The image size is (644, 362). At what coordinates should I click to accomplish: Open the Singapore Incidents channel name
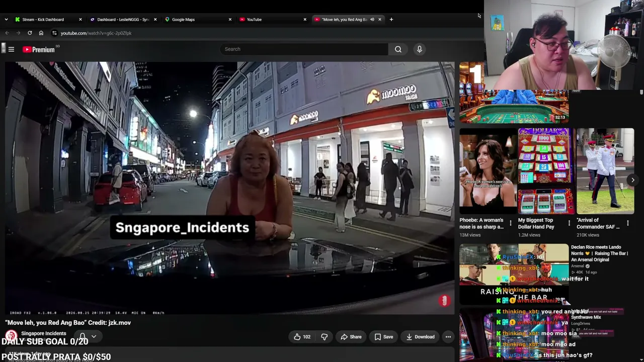pos(44,333)
